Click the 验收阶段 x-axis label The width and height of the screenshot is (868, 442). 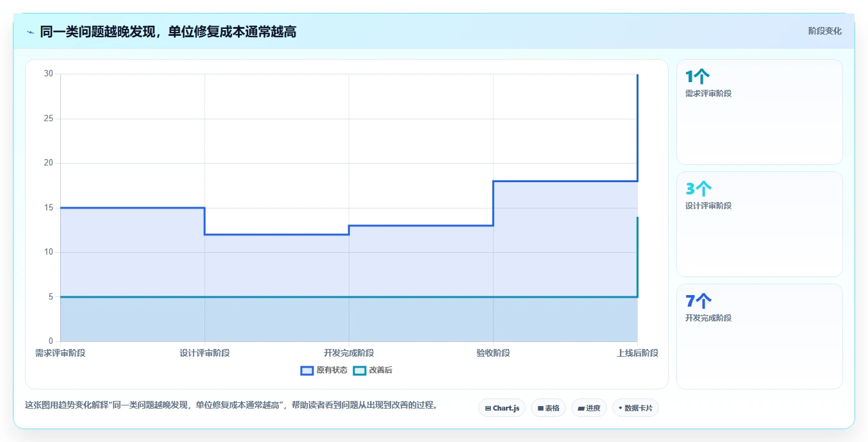tap(493, 353)
